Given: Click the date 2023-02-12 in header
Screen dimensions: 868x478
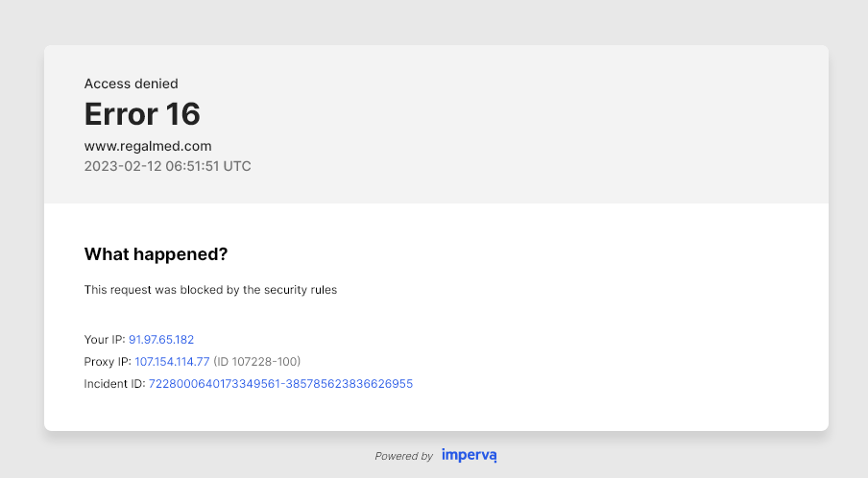Looking at the screenshot, I should click(121, 166).
